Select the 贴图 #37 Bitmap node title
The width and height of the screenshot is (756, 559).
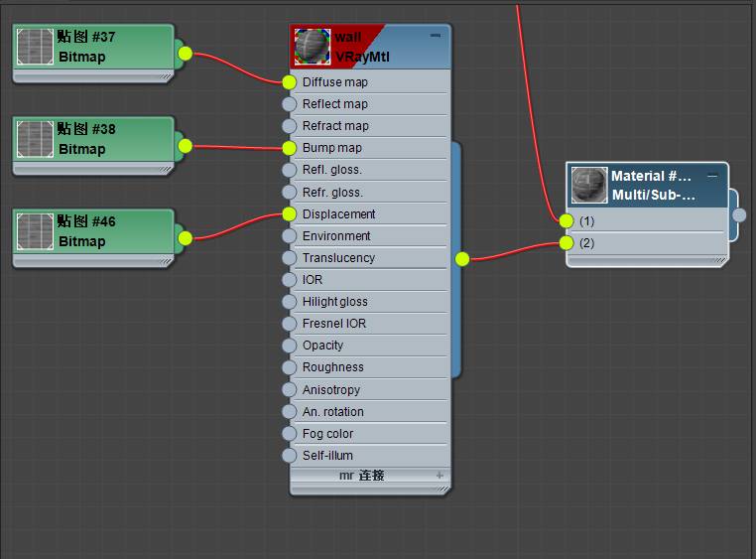point(86,47)
